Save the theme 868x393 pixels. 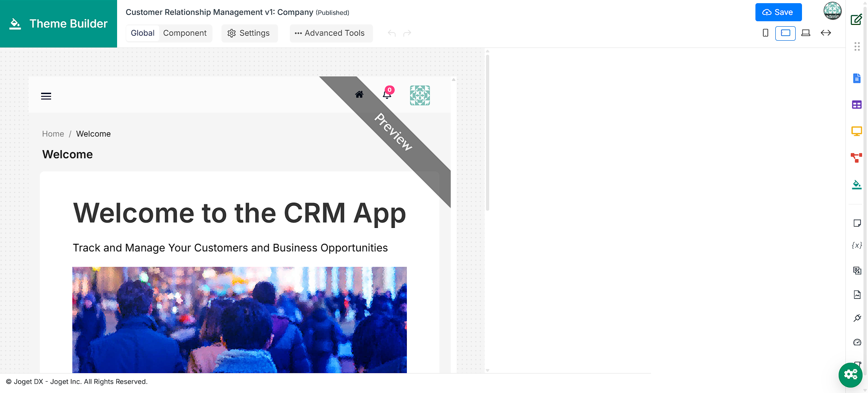778,12
